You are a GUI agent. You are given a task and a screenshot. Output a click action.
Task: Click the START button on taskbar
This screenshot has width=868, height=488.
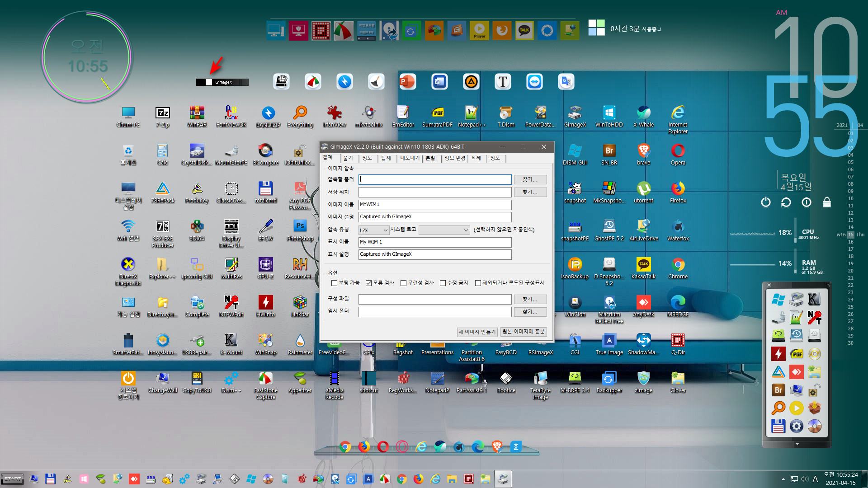12,479
